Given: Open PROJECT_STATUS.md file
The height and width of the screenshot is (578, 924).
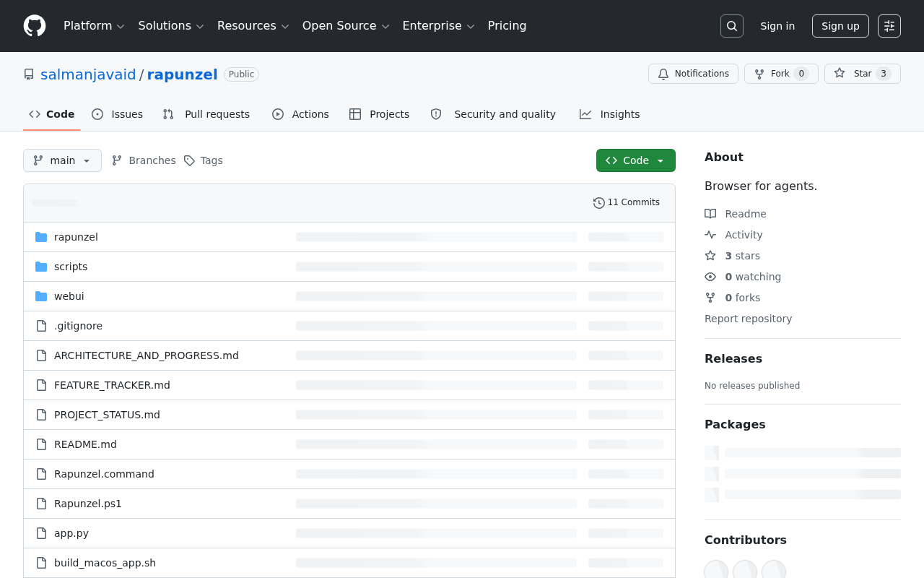Looking at the screenshot, I should point(107,415).
